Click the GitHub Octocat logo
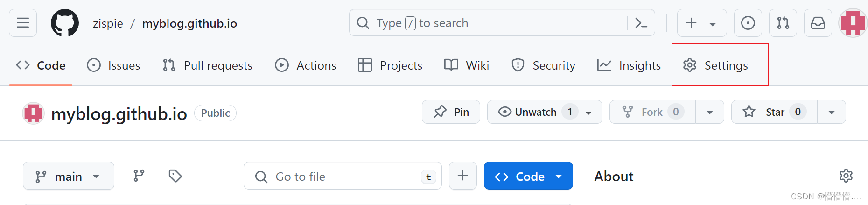This screenshot has height=205, width=868. pos(65,23)
